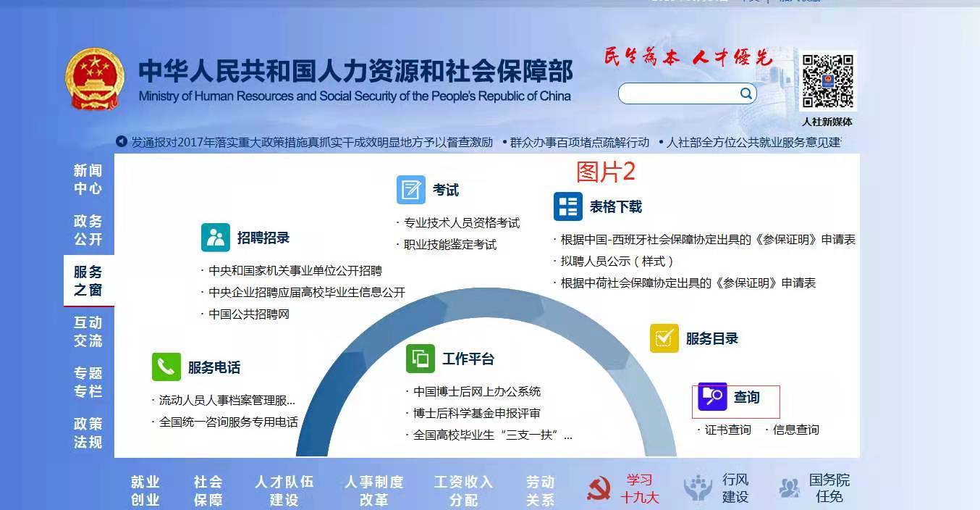The height and width of the screenshot is (510, 980).
Task: Click the 招聘招录 heading
Action: click(x=263, y=238)
